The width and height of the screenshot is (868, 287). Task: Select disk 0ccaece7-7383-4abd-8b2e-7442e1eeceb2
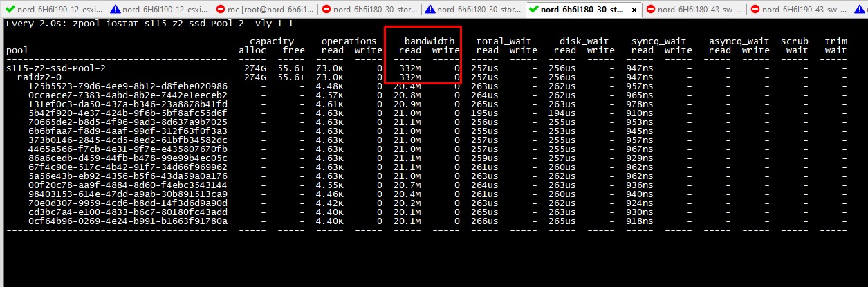tap(127, 95)
